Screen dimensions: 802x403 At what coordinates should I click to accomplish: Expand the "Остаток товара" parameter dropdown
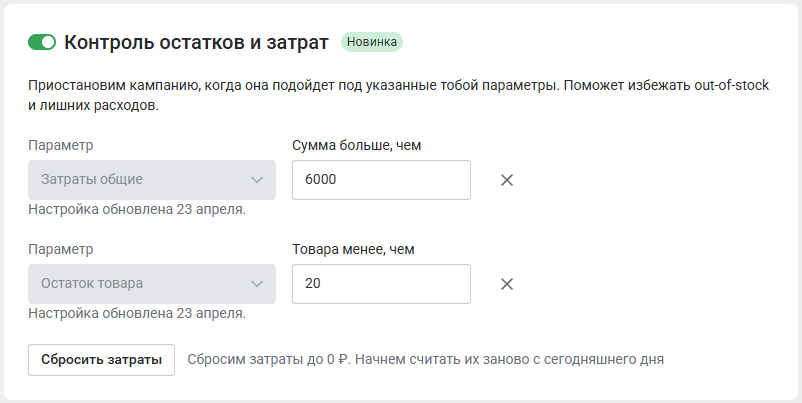[x=140, y=283]
